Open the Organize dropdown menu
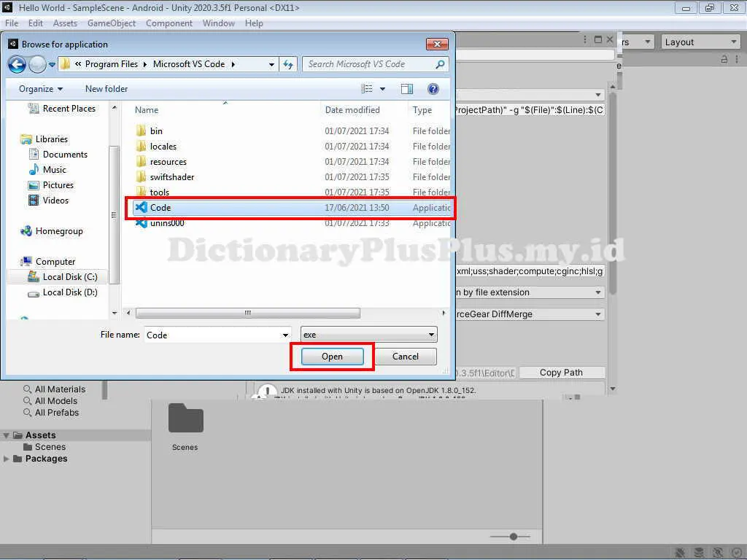The image size is (747, 560). (x=41, y=89)
